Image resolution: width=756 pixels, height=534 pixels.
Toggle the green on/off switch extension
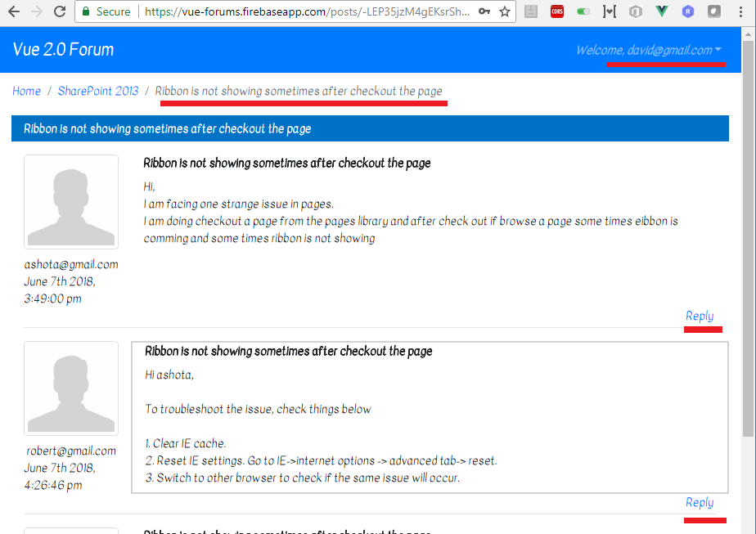click(583, 11)
